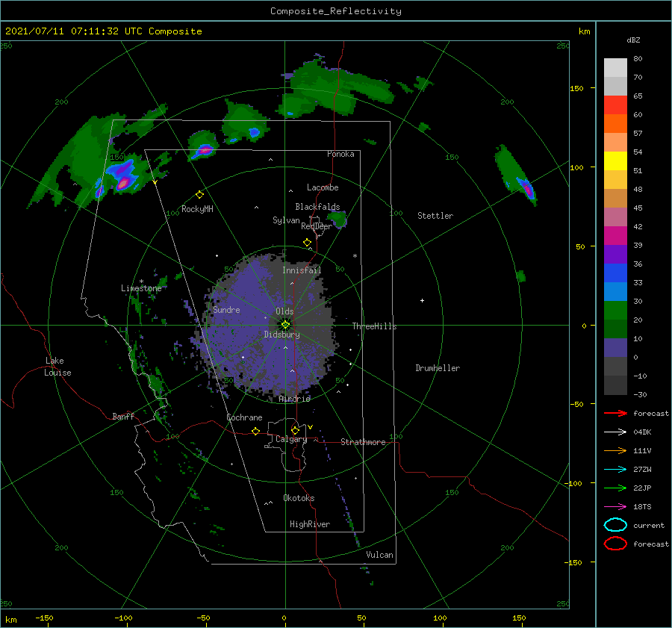Click the Didsbury city label
The image size is (672, 628).
pyautogui.click(x=281, y=335)
